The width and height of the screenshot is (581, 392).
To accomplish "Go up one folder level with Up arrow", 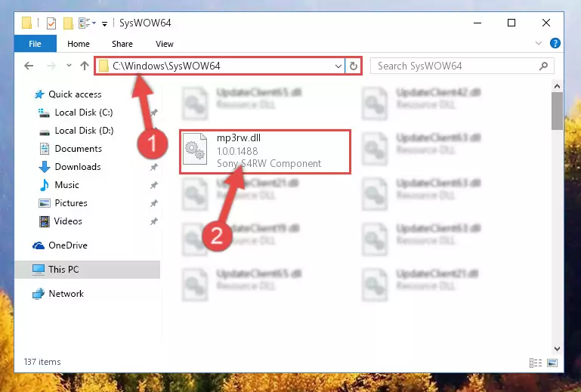I will [x=85, y=66].
